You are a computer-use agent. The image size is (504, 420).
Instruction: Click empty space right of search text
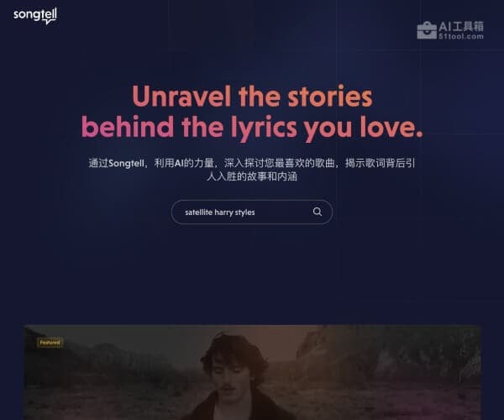click(283, 212)
